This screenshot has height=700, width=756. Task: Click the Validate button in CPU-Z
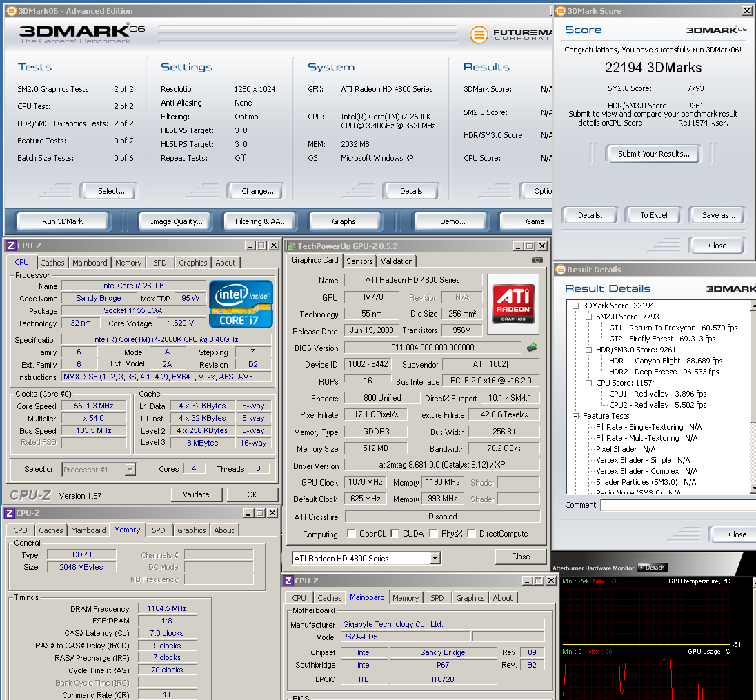(x=196, y=494)
